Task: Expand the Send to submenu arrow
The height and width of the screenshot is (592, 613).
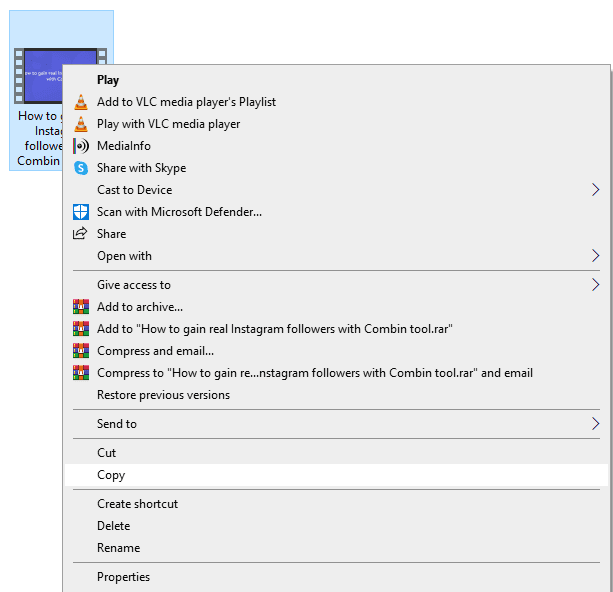Action: click(x=595, y=423)
